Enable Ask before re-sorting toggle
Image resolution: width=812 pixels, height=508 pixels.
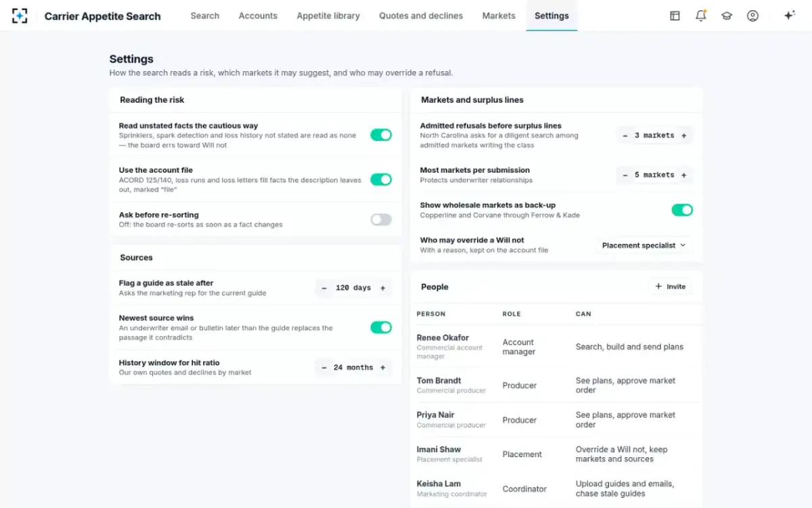pyautogui.click(x=381, y=219)
